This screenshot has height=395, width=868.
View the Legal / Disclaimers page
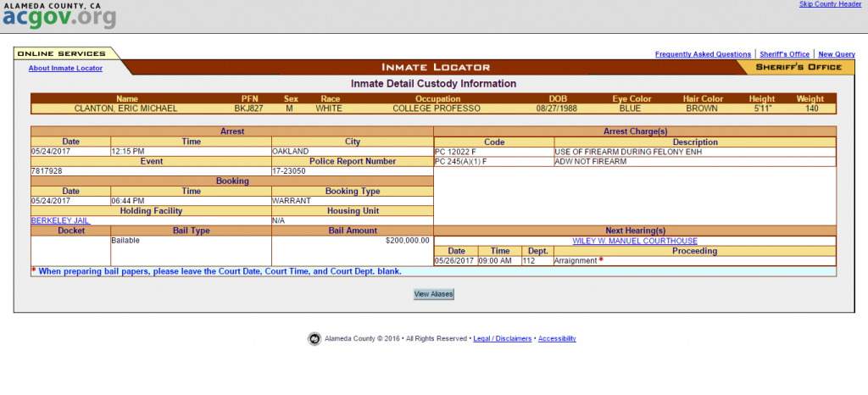tap(502, 339)
